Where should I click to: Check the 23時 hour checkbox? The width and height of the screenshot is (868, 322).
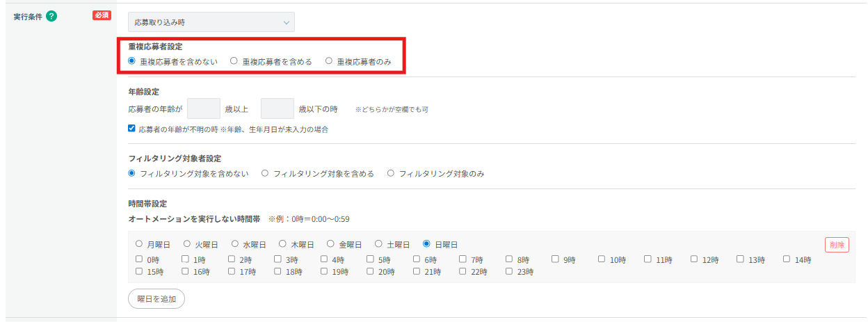pos(509,272)
